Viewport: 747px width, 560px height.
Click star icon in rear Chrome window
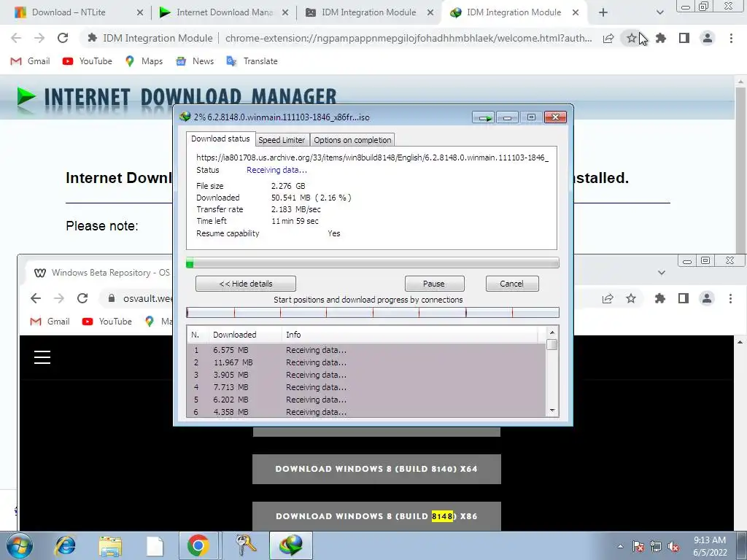tap(631, 298)
